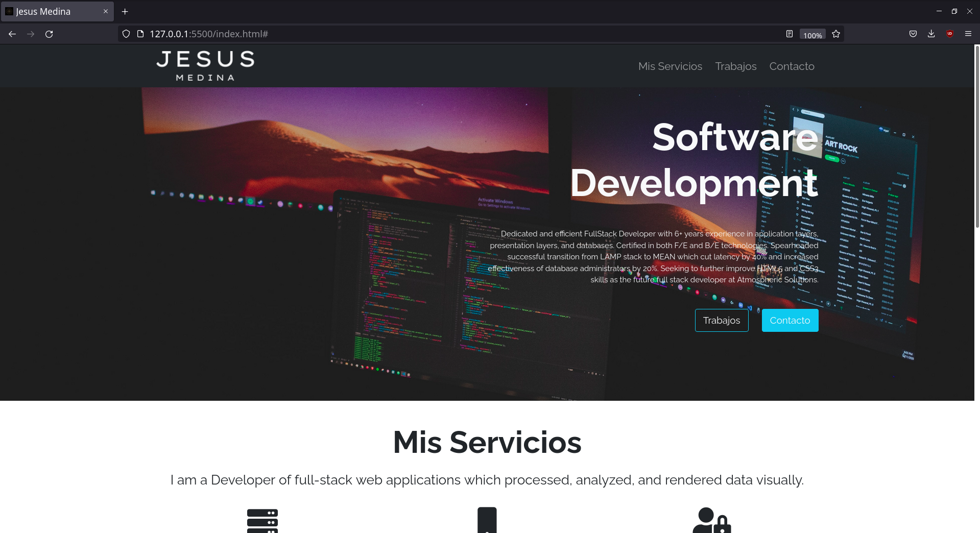Click the Jesus Medina logo

tap(205, 65)
